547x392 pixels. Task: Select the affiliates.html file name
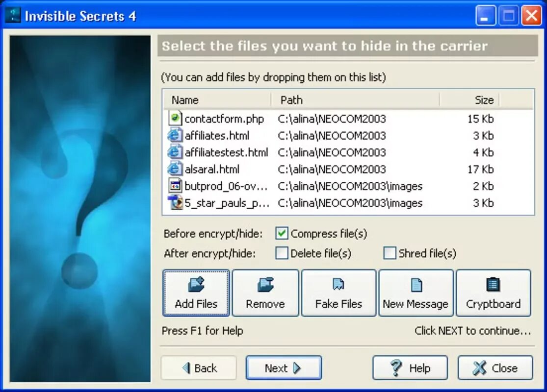(x=217, y=135)
